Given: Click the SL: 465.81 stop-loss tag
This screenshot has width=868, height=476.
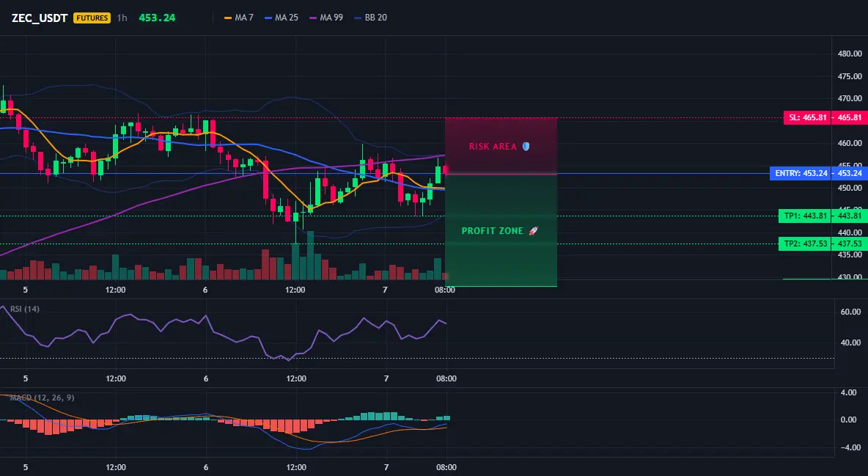Looking at the screenshot, I should coord(807,117).
